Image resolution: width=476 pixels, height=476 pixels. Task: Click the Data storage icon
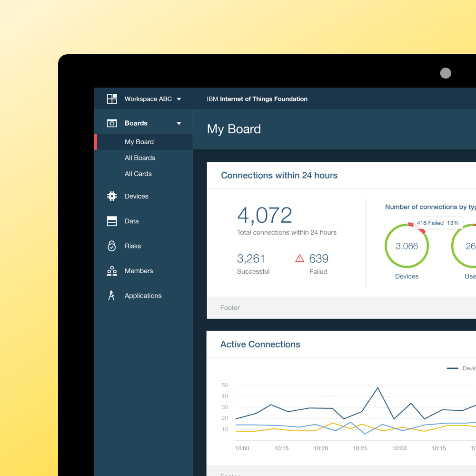(112, 221)
